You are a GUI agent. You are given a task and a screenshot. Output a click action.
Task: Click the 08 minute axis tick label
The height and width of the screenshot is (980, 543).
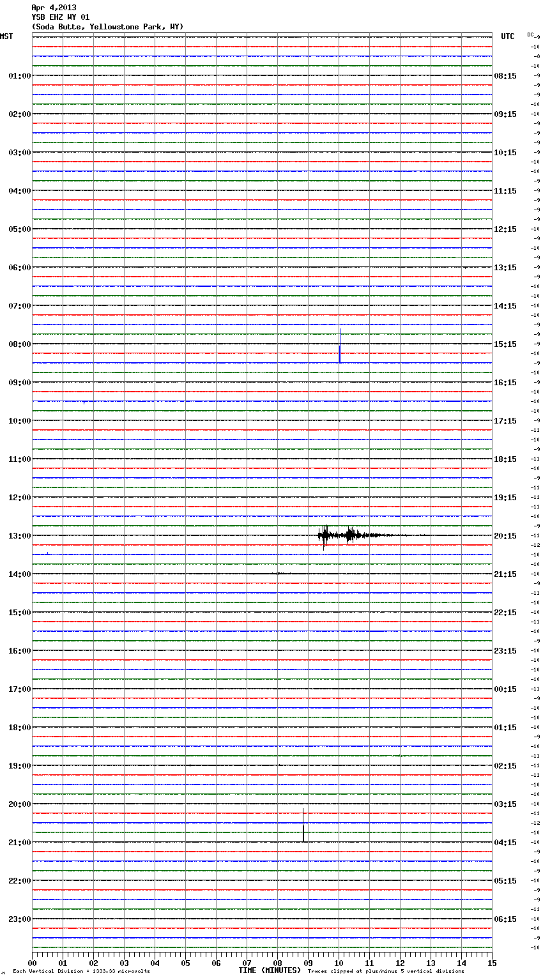pos(277,963)
